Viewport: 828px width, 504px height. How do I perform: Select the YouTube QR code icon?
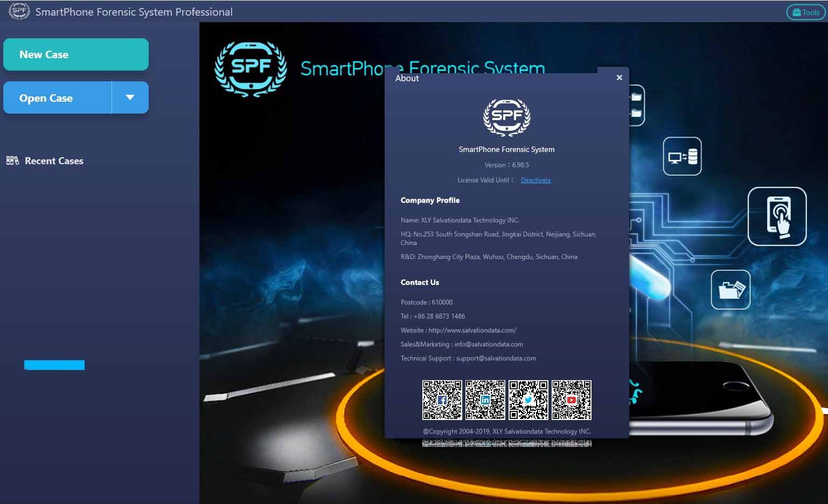[571, 400]
